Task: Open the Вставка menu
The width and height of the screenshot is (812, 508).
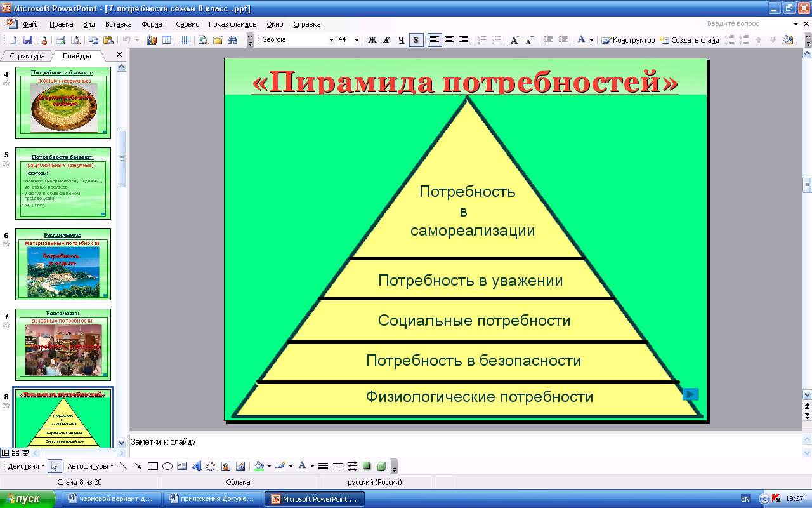Action: click(x=118, y=24)
